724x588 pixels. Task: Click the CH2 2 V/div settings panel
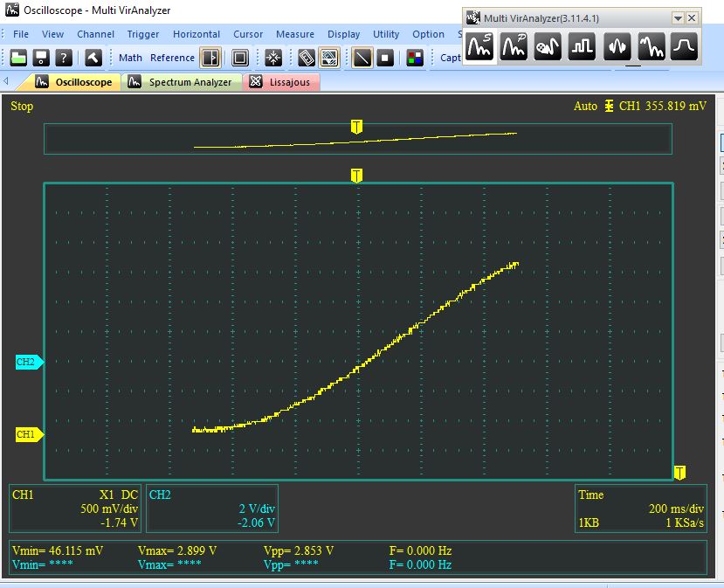[x=212, y=508]
